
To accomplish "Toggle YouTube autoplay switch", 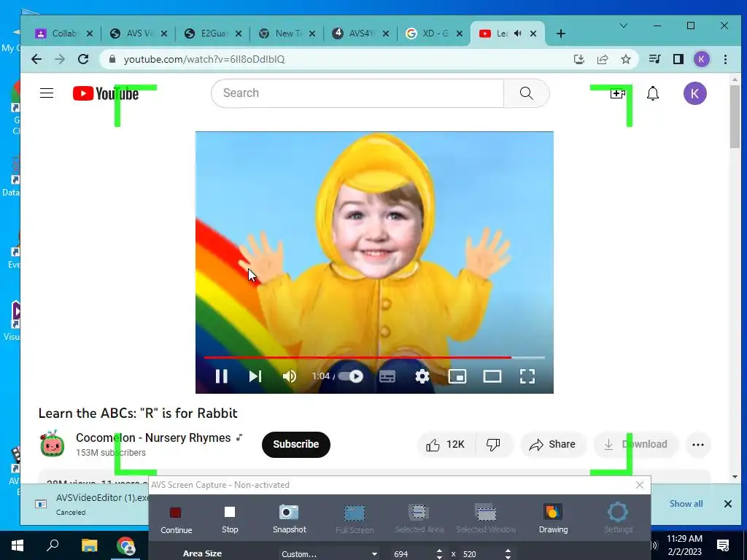I will pos(351,376).
